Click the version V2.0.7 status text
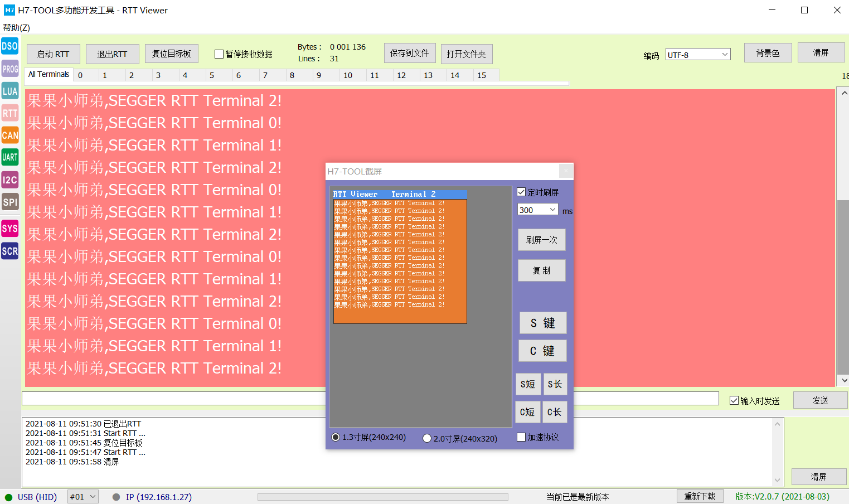Screen dimensions: 849x504 (783, 496)
